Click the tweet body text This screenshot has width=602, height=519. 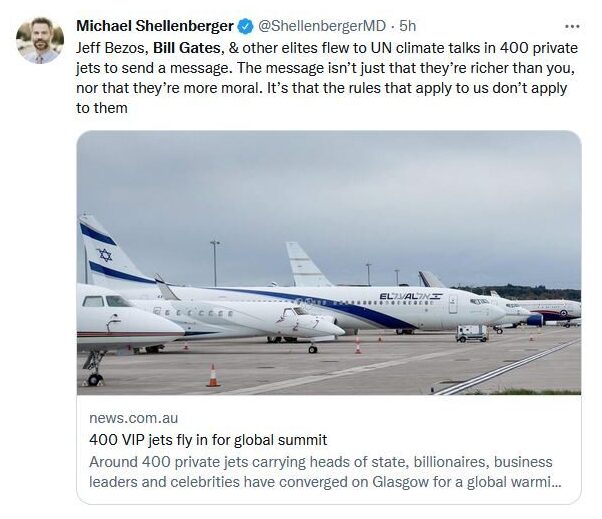pyautogui.click(x=327, y=78)
